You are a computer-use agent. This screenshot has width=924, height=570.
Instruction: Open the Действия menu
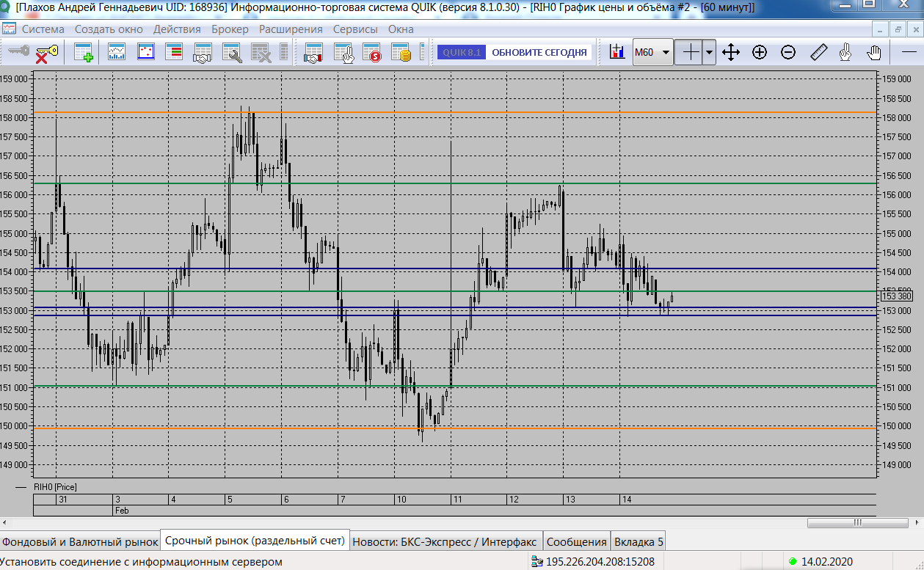click(x=177, y=29)
